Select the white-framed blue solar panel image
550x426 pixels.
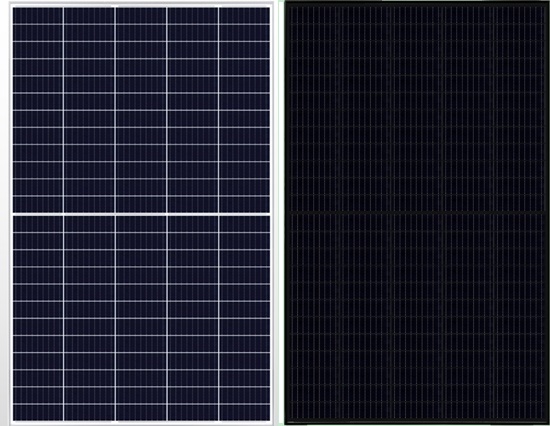tap(141, 214)
